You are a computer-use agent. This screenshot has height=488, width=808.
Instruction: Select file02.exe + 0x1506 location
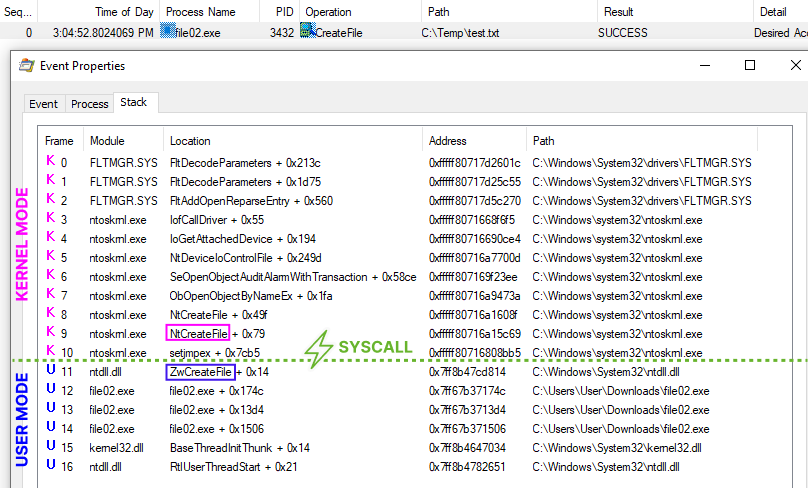click(x=216, y=429)
